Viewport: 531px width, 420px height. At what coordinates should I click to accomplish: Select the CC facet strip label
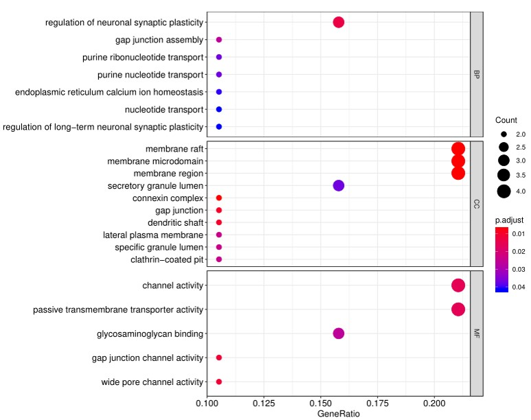coord(476,204)
